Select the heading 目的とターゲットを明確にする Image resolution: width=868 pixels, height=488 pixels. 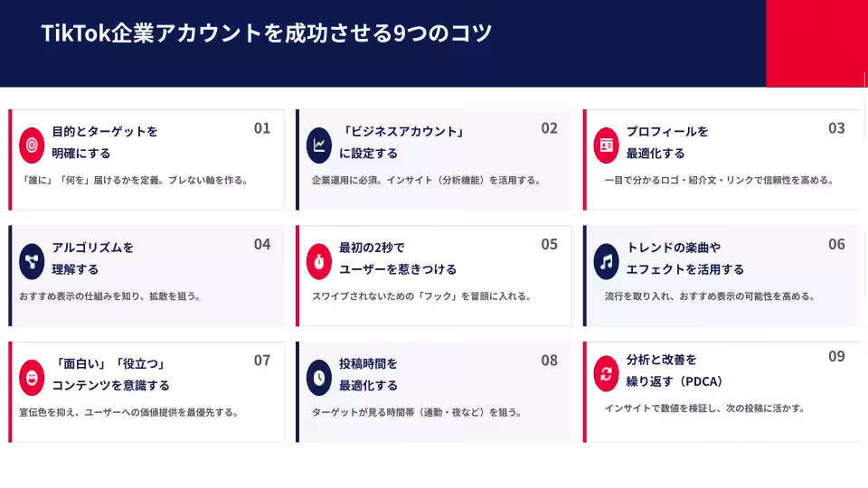click(x=104, y=142)
